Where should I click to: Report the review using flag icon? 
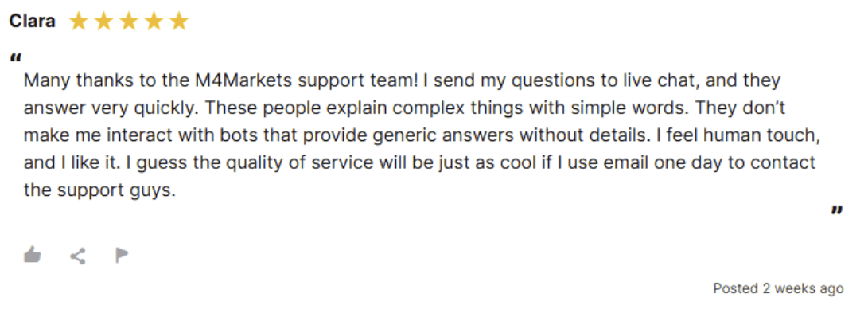[x=121, y=255]
